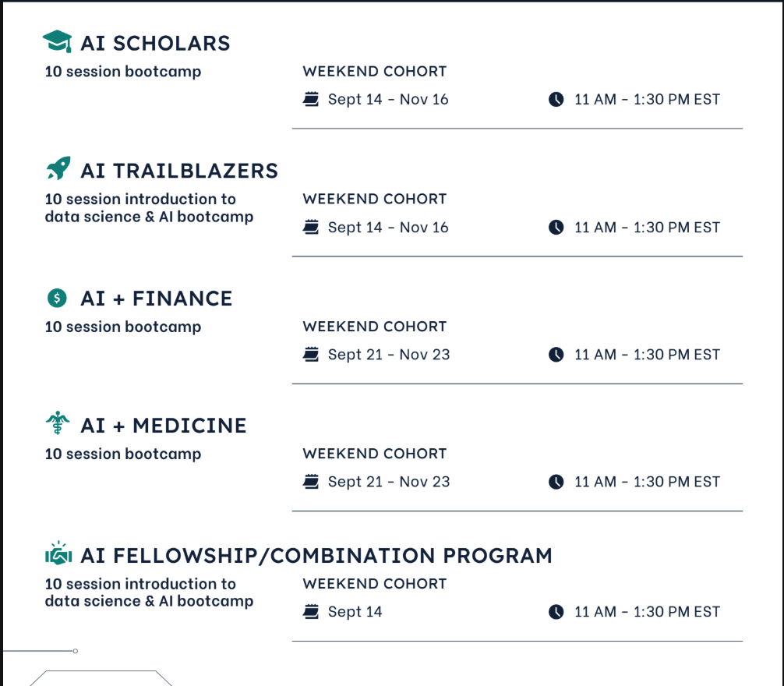Click the calendar icon in AI Scholars row
This screenshot has height=686, width=784.
point(311,99)
